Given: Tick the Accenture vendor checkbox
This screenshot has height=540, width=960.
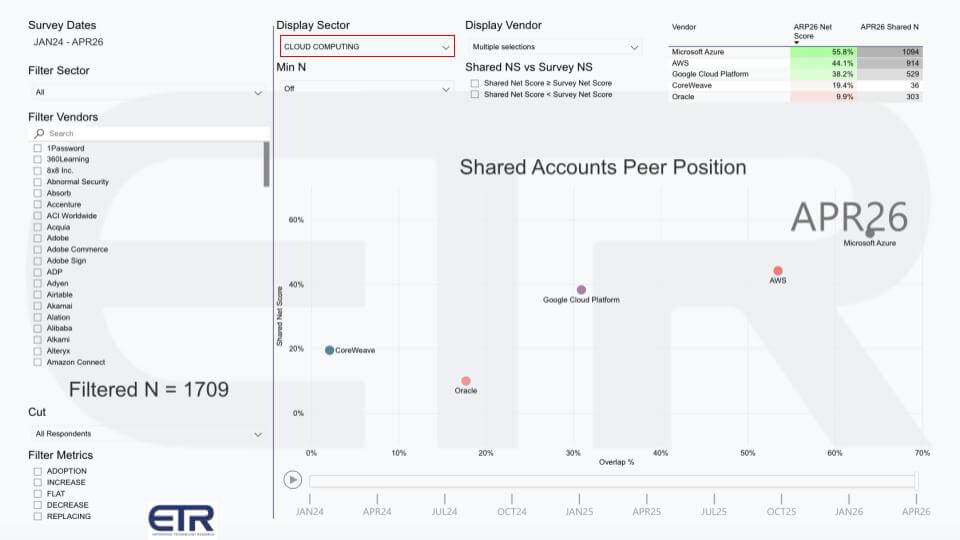Looking at the screenshot, I should (x=37, y=205).
